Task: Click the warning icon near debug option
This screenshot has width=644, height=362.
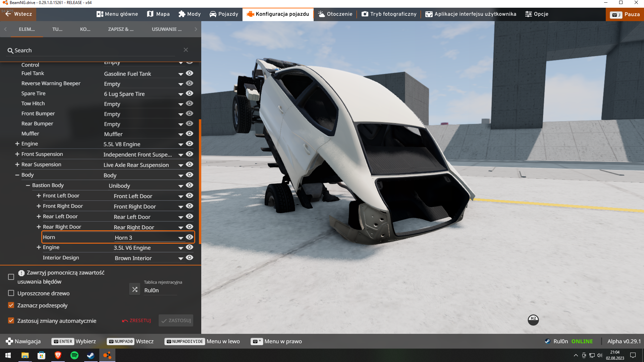Action: tap(21, 273)
